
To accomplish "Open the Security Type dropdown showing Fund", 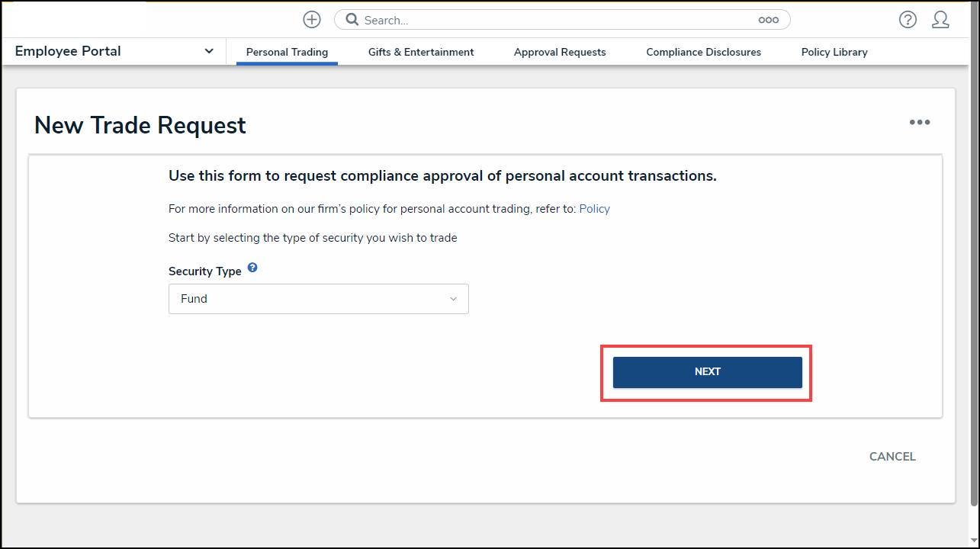I will point(319,299).
